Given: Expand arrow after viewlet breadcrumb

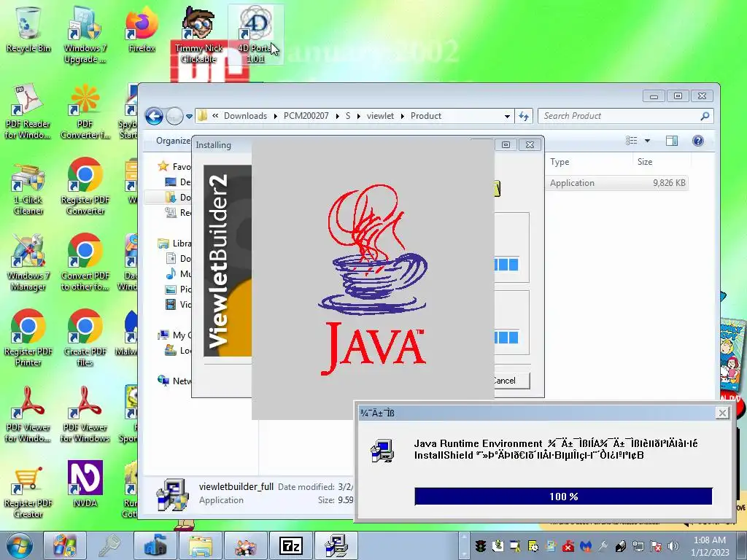Looking at the screenshot, I should pyautogui.click(x=403, y=116).
